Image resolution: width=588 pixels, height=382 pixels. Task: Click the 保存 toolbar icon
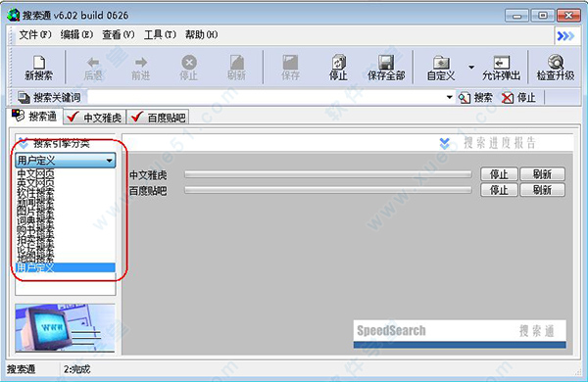(290, 68)
